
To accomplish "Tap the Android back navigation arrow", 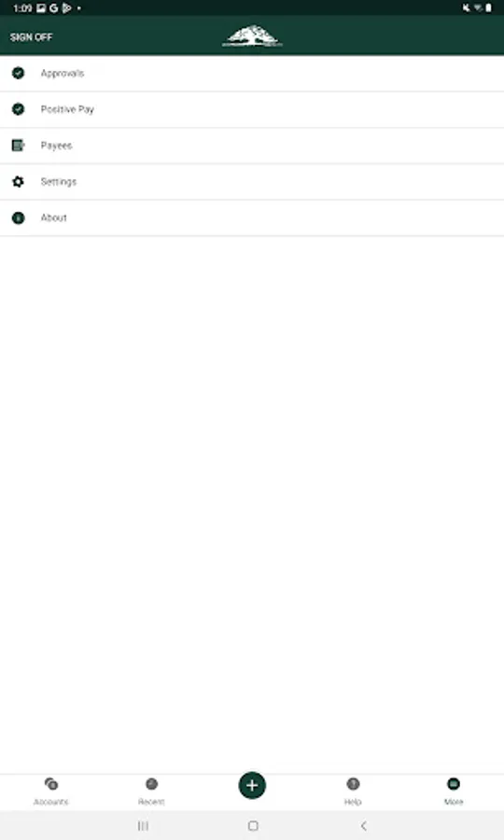I will (364, 826).
